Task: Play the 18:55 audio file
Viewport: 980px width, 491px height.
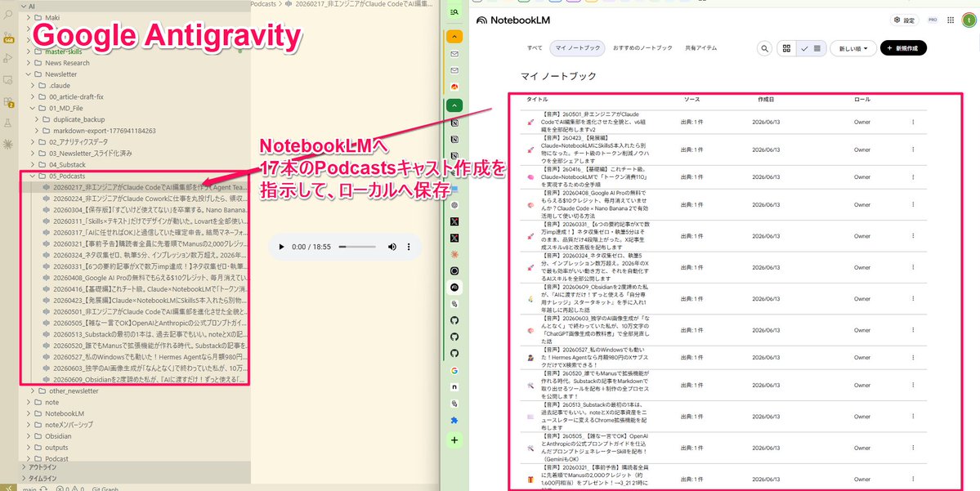Action: pos(281,247)
